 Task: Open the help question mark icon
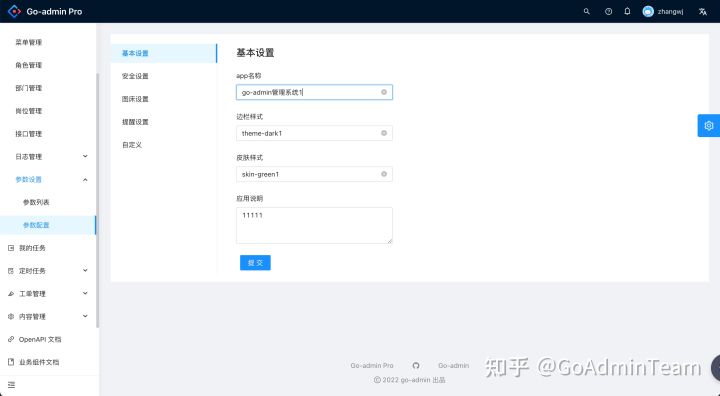(608, 11)
